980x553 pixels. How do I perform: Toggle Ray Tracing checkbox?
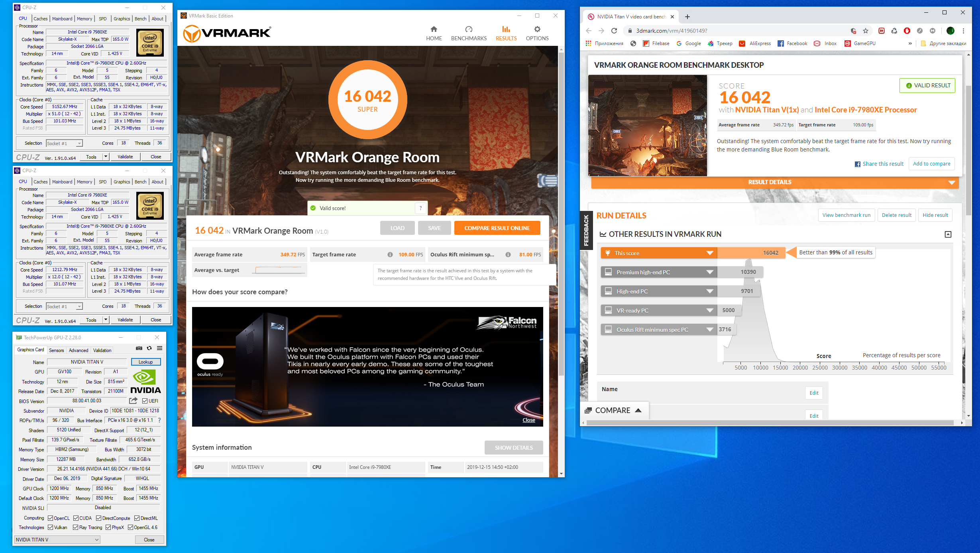coord(76,527)
